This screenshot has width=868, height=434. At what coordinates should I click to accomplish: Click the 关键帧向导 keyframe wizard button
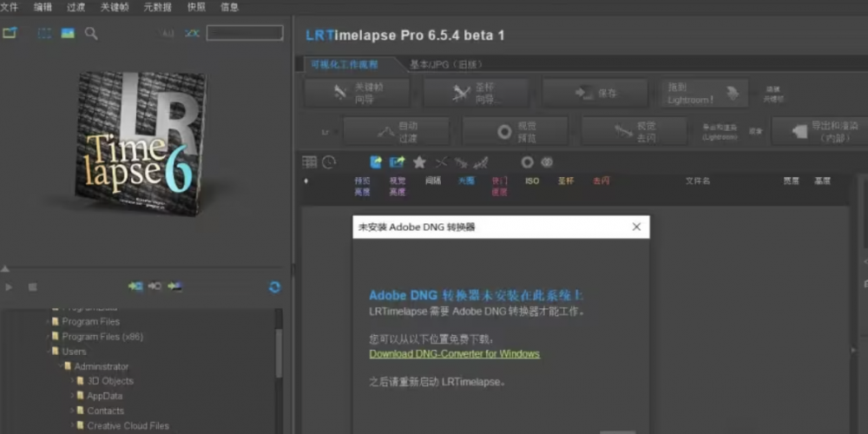[x=357, y=93]
